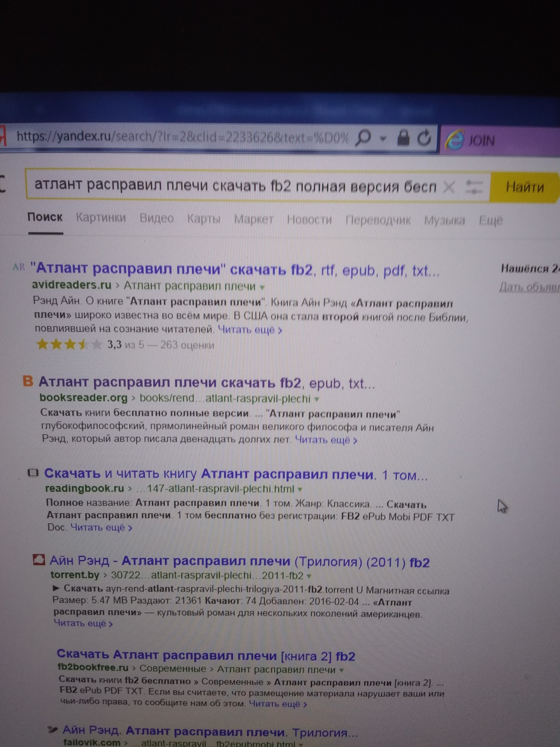Select the Поиск tab
Viewport: 560px width, 747px height.
45,217
